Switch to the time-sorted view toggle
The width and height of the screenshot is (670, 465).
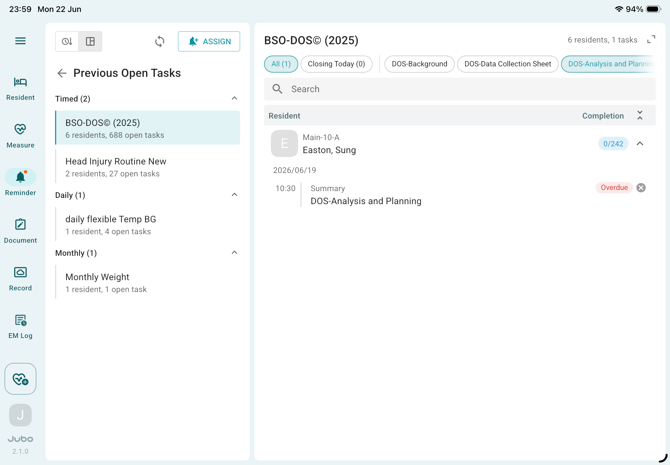point(67,41)
